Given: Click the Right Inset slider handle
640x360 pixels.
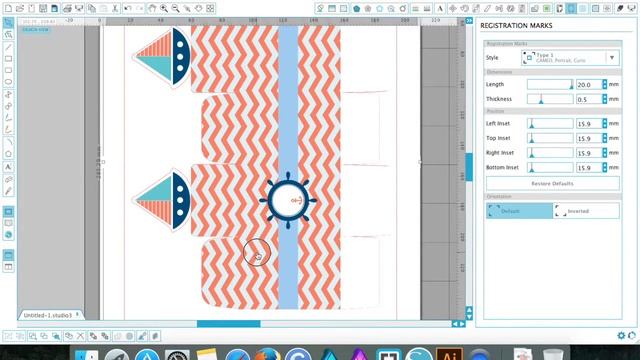Looking at the screenshot, I should click(x=531, y=154).
